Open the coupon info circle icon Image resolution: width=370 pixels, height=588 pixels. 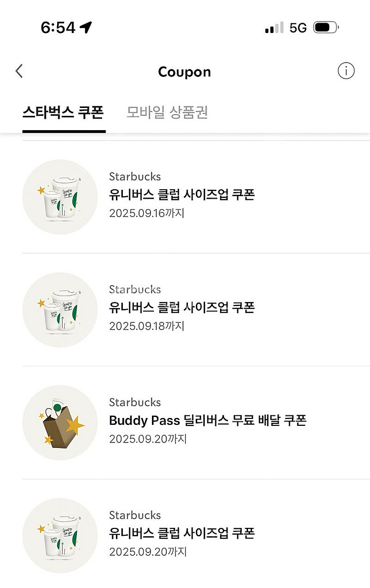346,71
